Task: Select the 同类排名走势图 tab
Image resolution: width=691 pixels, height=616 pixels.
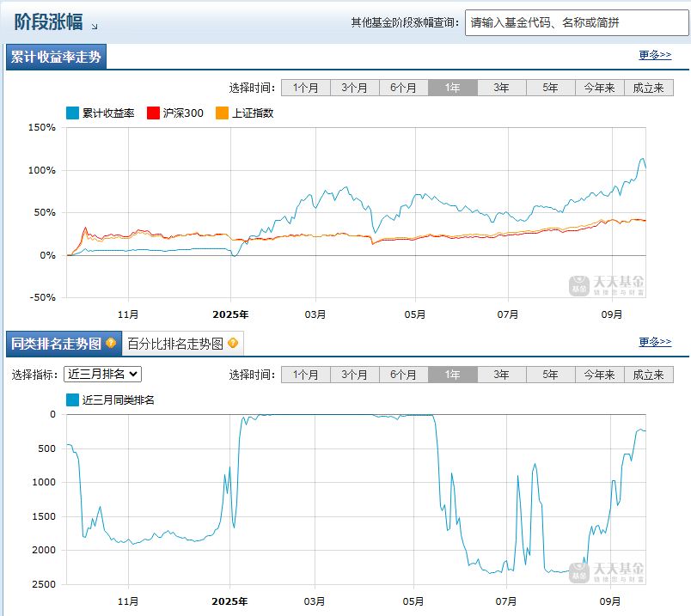Action: [57, 344]
